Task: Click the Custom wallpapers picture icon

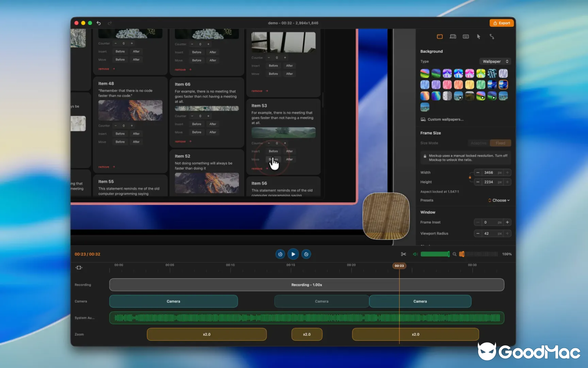Action: [423, 119]
